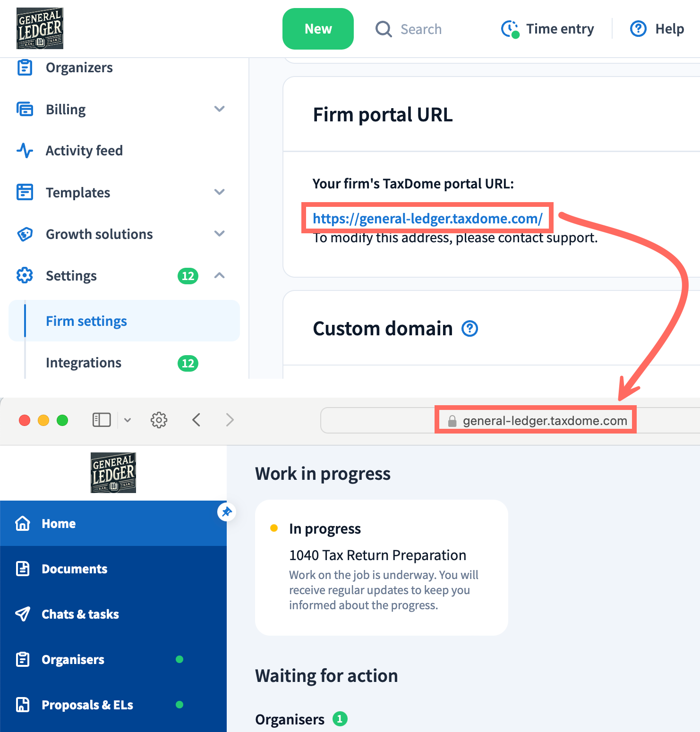700x732 pixels.
Task: Click the Activity feed pulse icon
Action: (25, 151)
